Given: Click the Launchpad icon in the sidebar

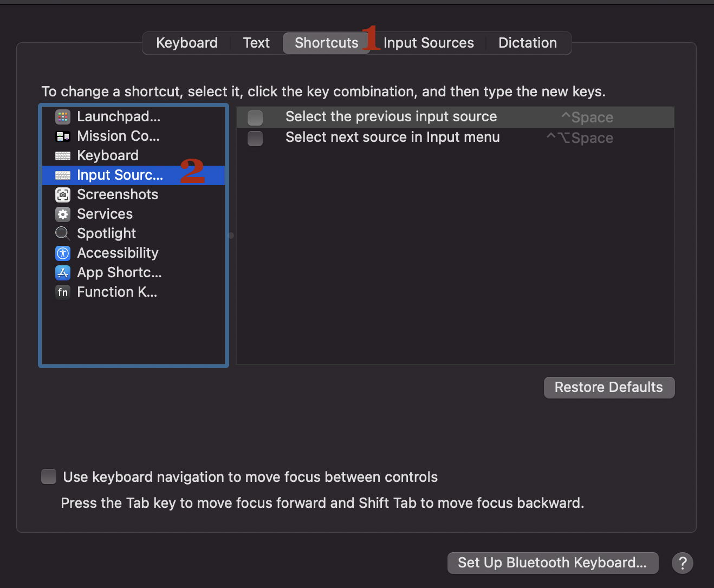Looking at the screenshot, I should tap(63, 116).
